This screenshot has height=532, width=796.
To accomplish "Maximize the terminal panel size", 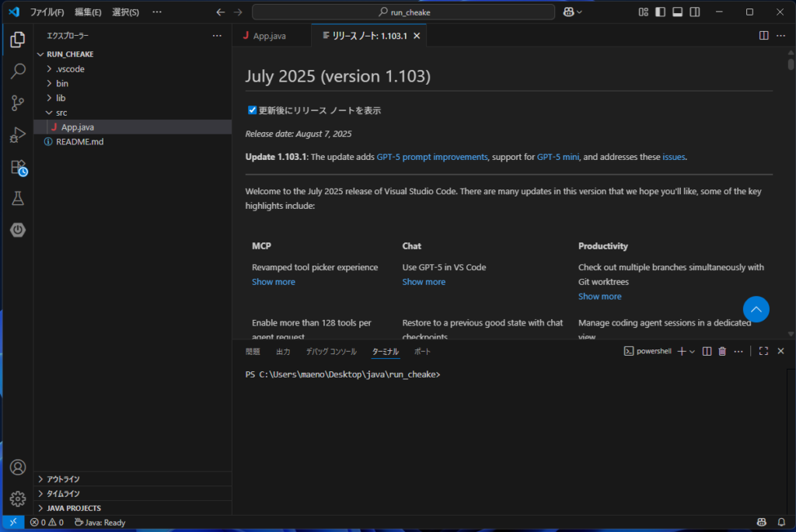I will click(x=763, y=351).
